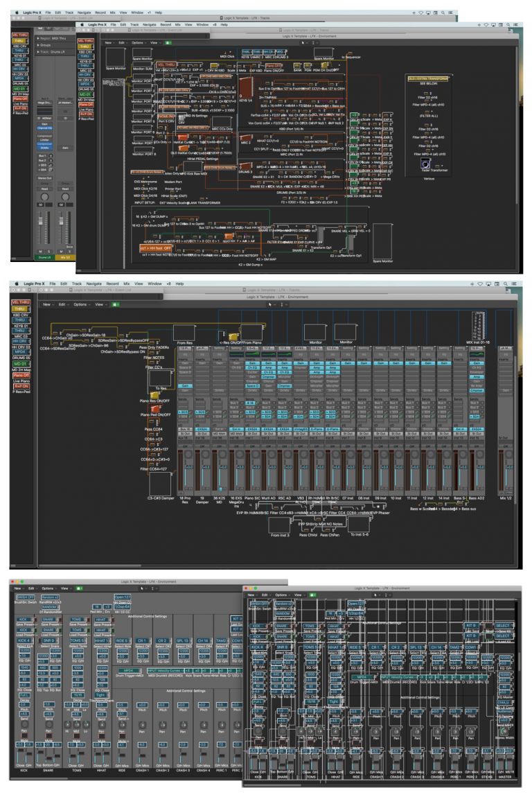This screenshot has width=532, height=797.
Task: Open Navigate menu in mixer screenshot menu bar
Action: pyautogui.click(x=94, y=283)
